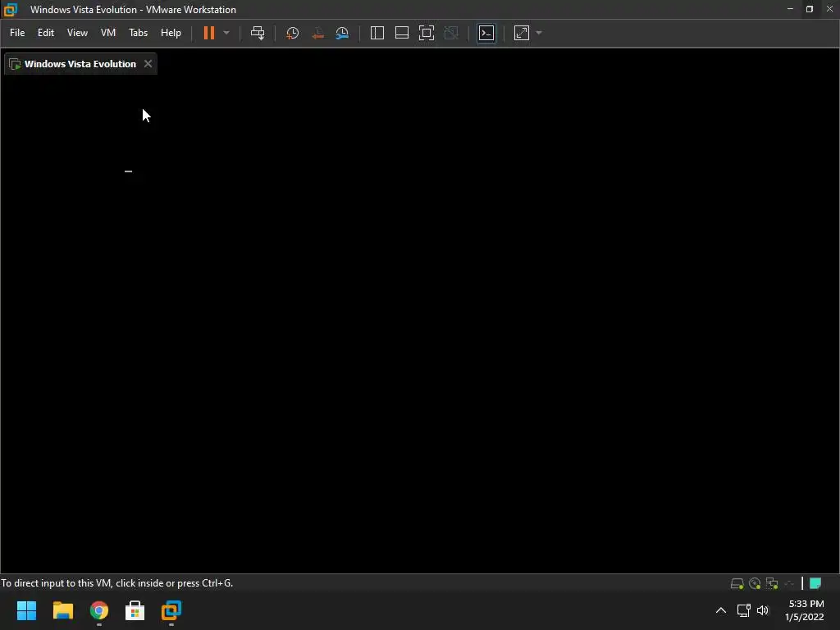Click inside the black VM console screen

click(x=420, y=324)
